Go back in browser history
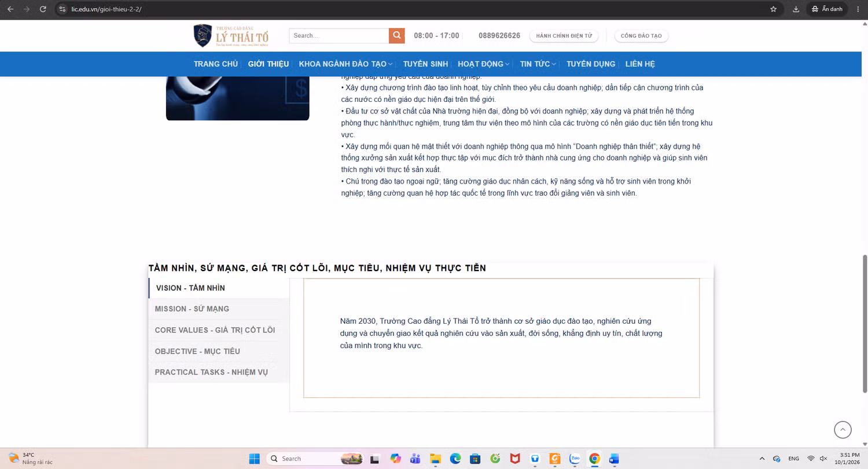The width and height of the screenshot is (868, 469). (10, 9)
